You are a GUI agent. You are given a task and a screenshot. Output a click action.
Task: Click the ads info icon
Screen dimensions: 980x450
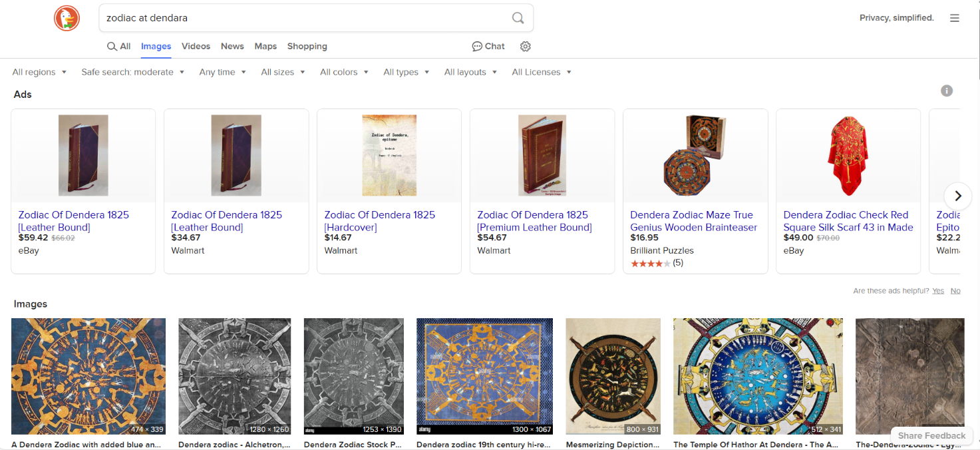tap(947, 91)
